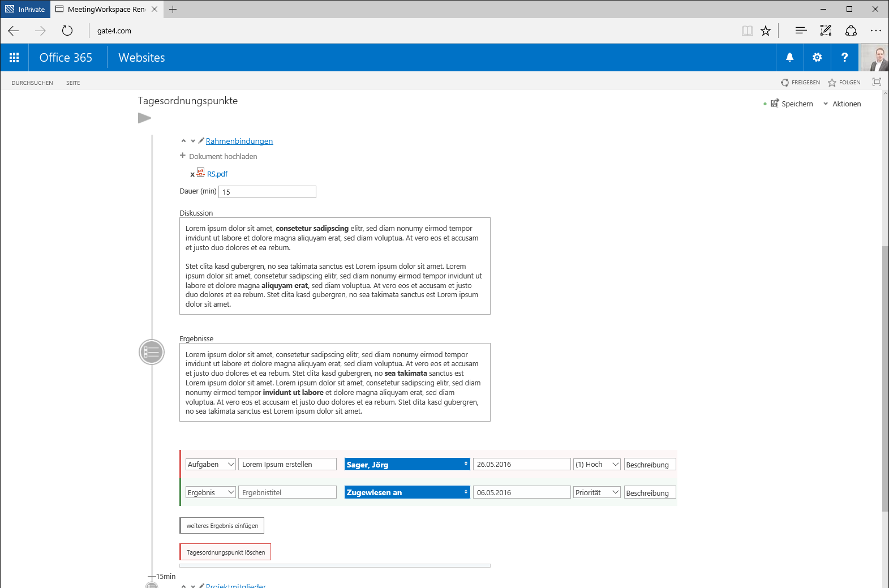Click the 26.05.2016 date field
The height and width of the screenshot is (588, 889).
(522, 464)
